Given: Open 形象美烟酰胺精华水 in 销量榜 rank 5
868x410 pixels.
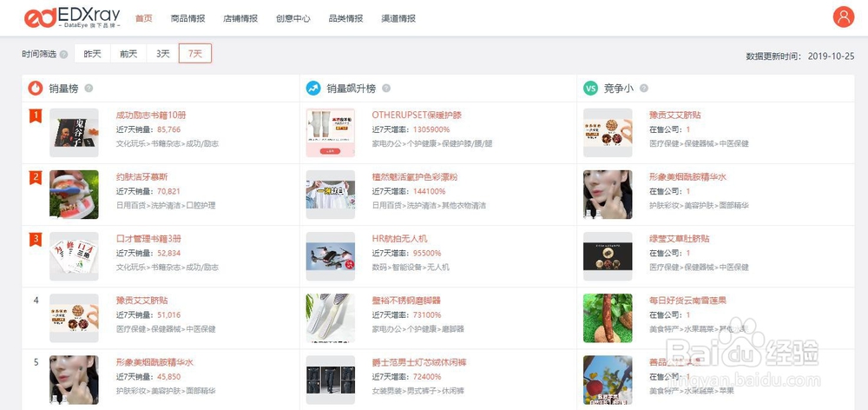Looking at the screenshot, I should click(155, 362).
